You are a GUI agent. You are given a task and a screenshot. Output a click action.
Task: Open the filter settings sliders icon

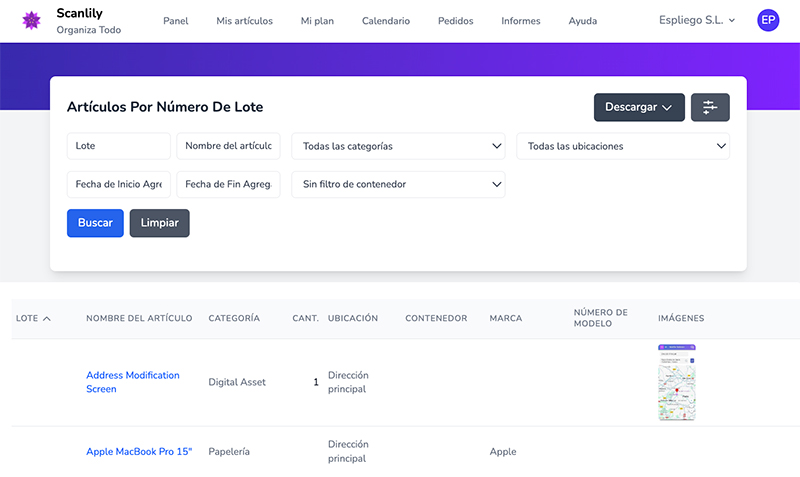[x=710, y=107]
